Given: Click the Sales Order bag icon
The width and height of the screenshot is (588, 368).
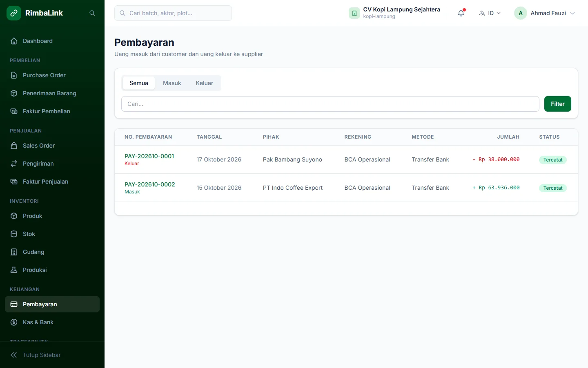Looking at the screenshot, I should coord(14,146).
